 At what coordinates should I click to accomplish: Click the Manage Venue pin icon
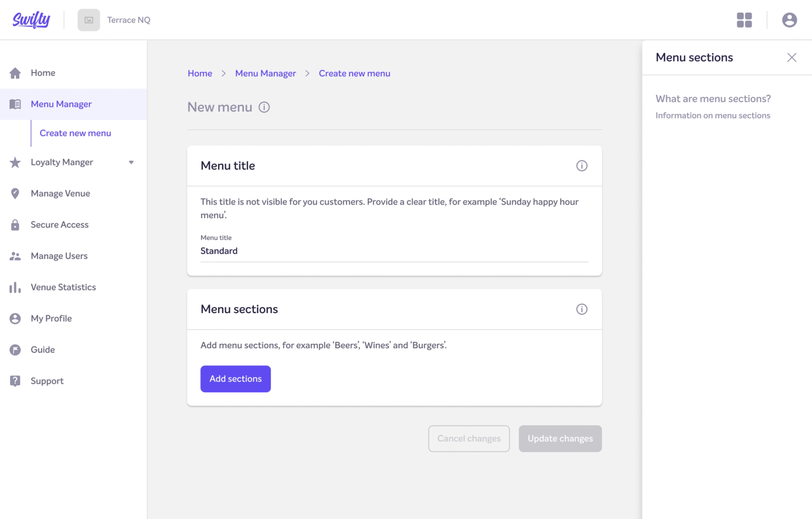pos(15,193)
